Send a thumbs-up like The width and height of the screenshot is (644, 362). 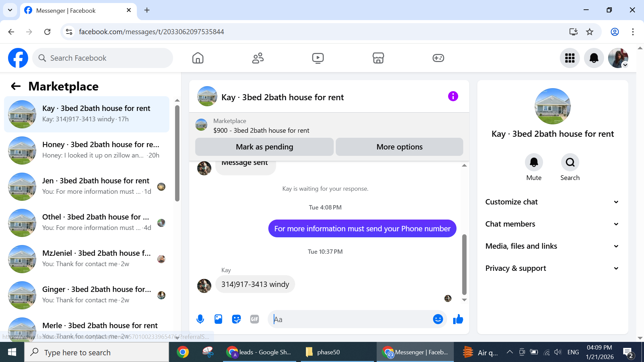coord(458,319)
